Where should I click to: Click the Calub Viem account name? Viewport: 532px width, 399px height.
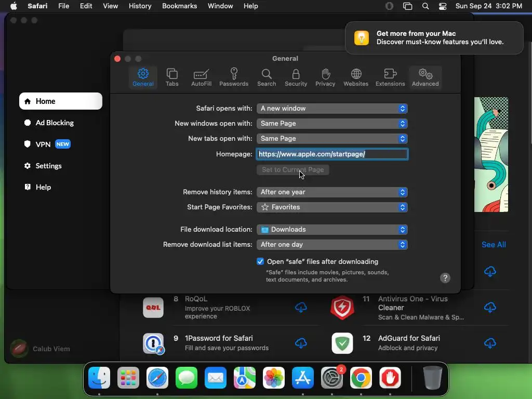click(x=51, y=349)
